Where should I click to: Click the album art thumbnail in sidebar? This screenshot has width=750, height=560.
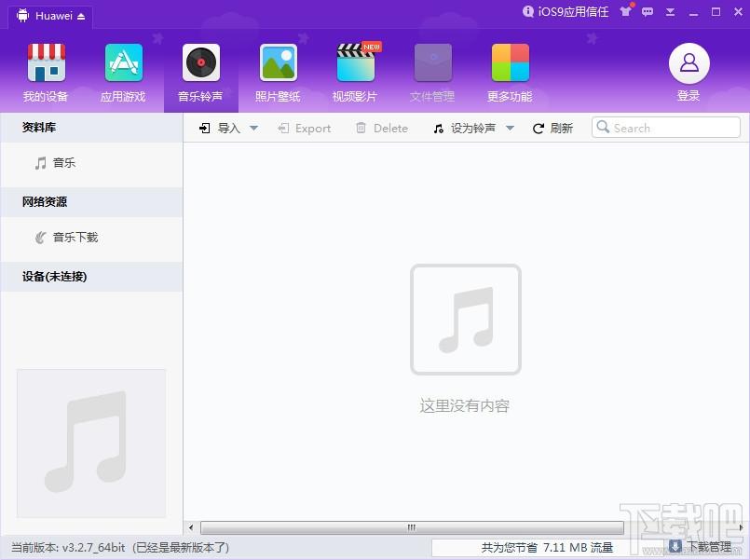pyautogui.click(x=91, y=444)
